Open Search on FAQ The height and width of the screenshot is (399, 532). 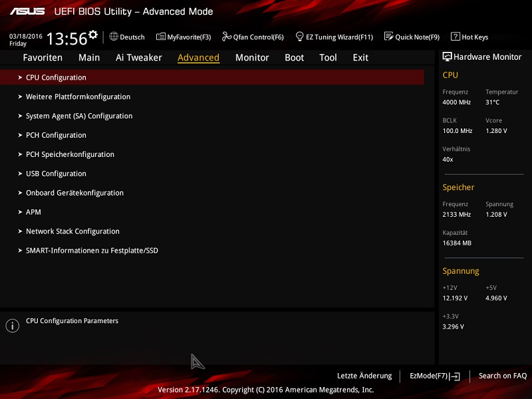tap(503, 376)
